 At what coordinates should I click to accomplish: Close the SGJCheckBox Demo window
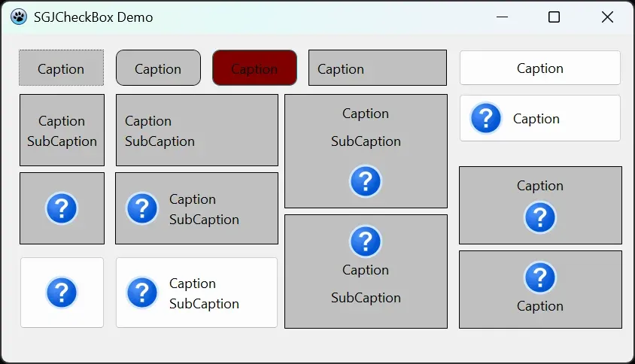(x=607, y=17)
